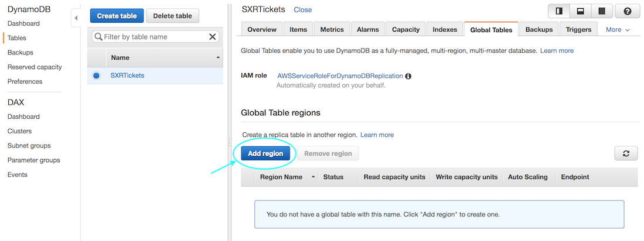Collapse the left navigation sidebar arrow
Image resolution: width=644 pixels, height=241 pixels.
point(76,18)
